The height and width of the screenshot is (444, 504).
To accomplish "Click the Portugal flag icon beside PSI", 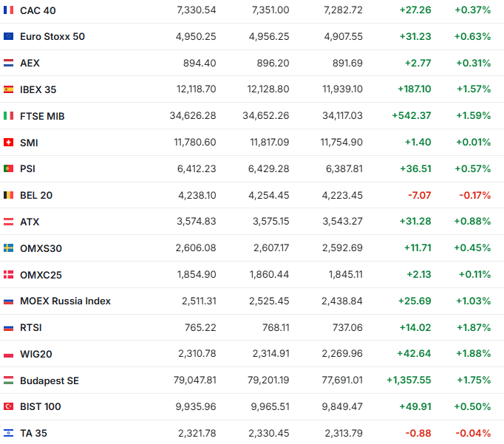I will click(8, 168).
